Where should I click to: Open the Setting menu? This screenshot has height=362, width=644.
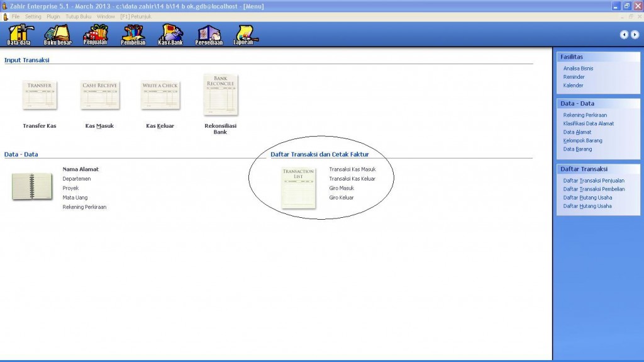pos(33,16)
